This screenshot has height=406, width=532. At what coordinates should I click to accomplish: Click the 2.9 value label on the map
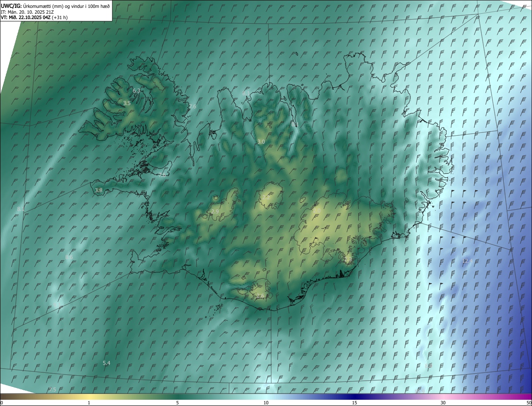[x=215, y=211]
